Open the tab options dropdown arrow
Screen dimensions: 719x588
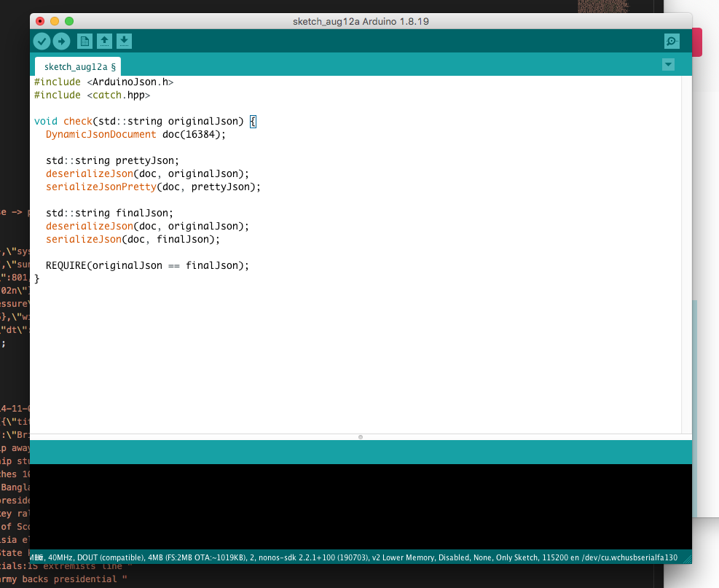tap(668, 65)
